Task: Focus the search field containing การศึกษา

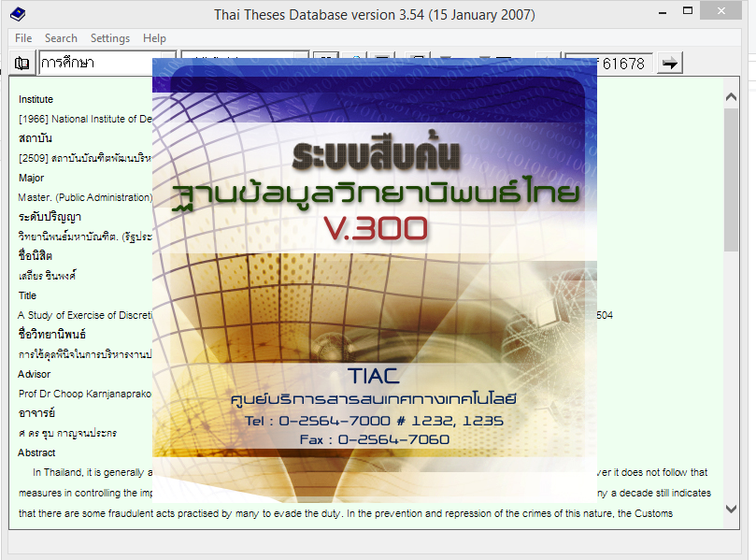Action: 95,64
